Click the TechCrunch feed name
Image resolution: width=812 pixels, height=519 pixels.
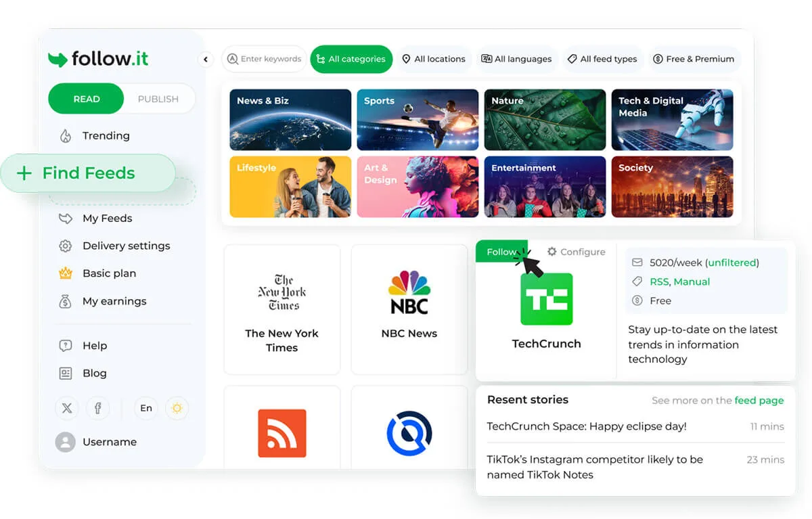pyautogui.click(x=547, y=344)
